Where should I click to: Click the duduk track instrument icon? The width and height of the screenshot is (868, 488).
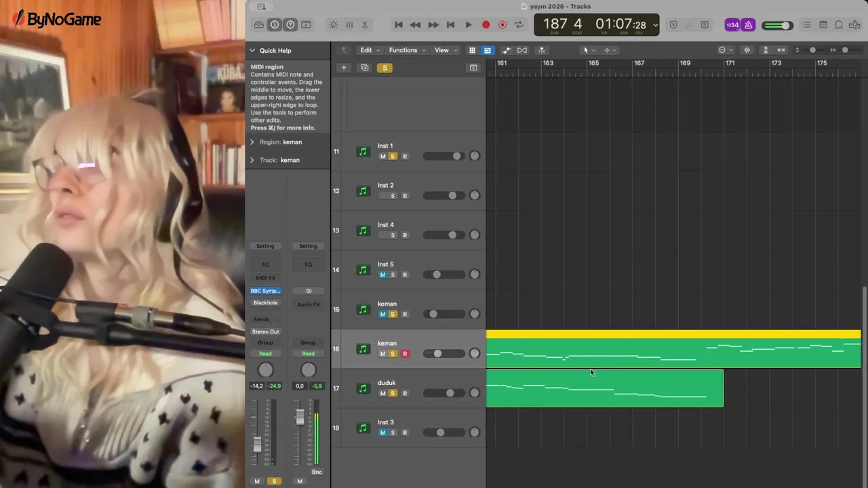[x=363, y=388]
